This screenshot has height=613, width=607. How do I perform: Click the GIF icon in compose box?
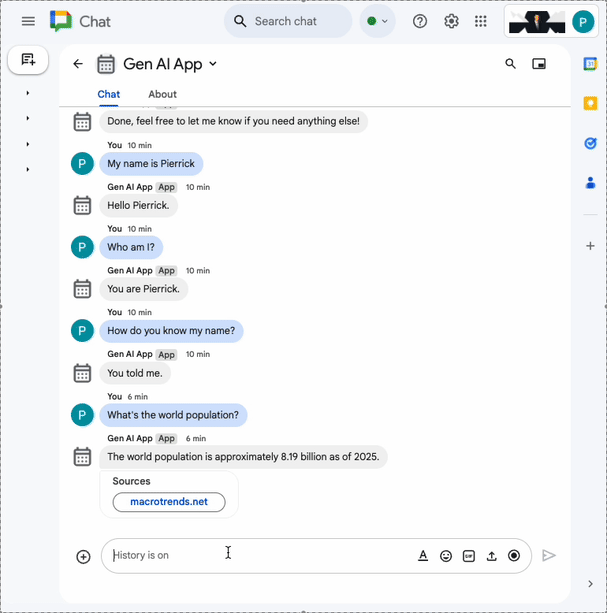click(469, 556)
